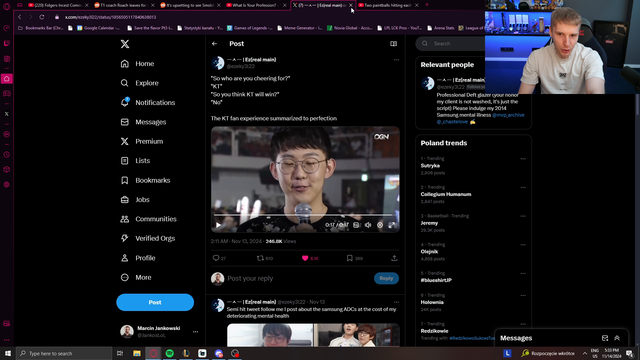Open Verified Orgs in the sidebar
Screen dimensions: 640x360
click(148, 238)
